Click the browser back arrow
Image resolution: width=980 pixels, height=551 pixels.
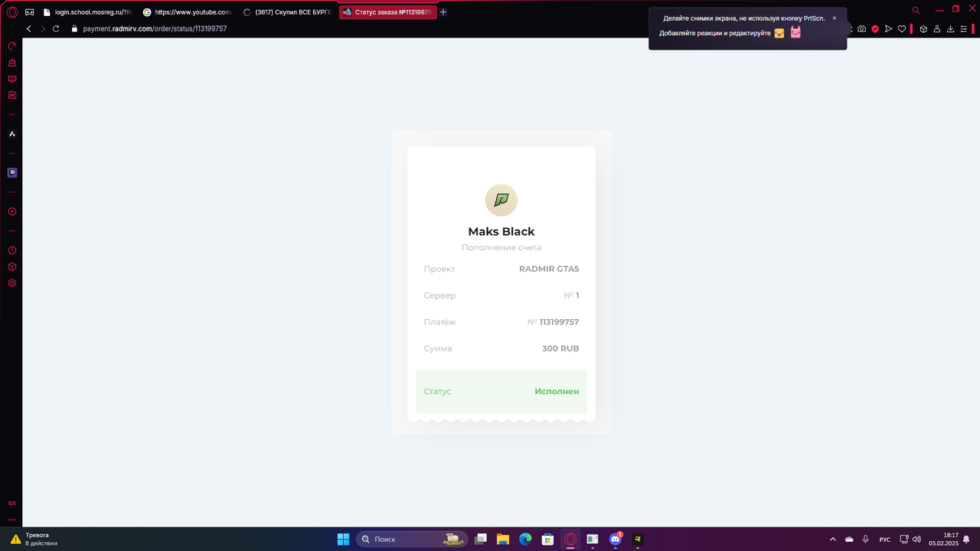(29, 28)
